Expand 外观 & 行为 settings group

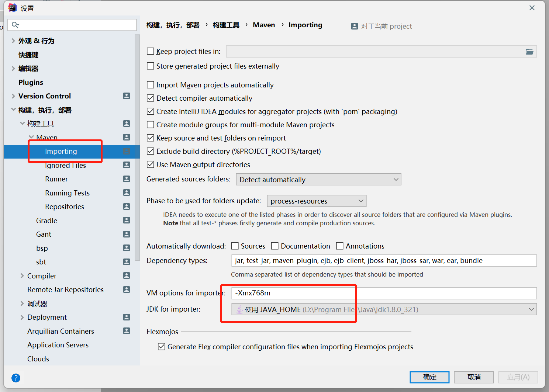pos(13,41)
